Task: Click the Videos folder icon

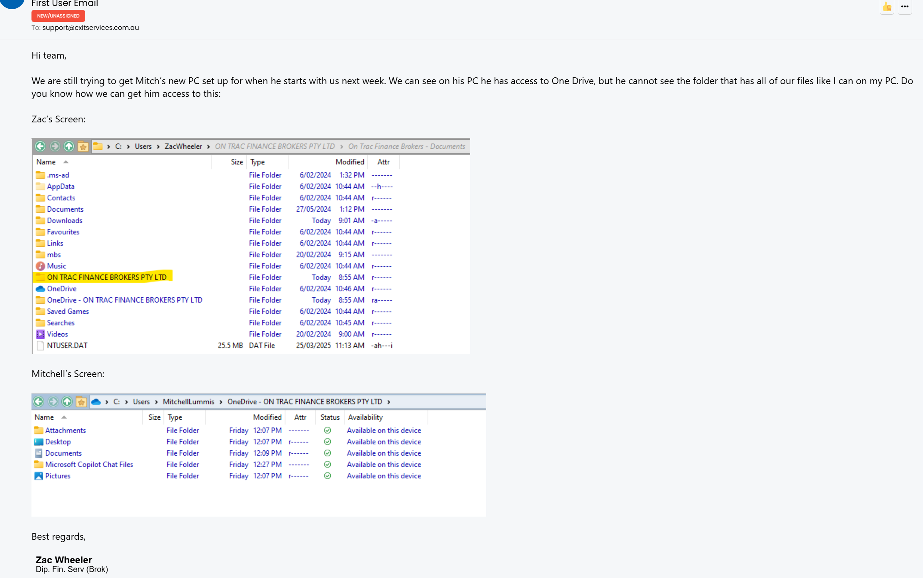Action: [40, 334]
